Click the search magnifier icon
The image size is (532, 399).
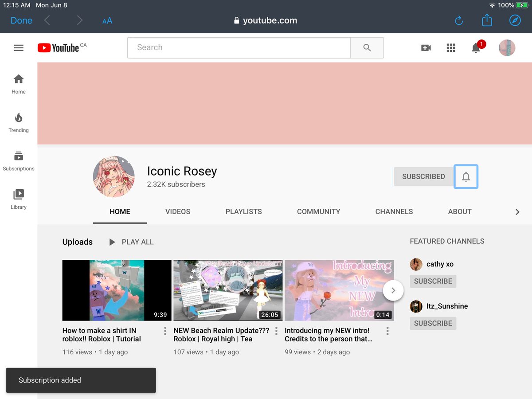pyautogui.click(x=367, y=47)
